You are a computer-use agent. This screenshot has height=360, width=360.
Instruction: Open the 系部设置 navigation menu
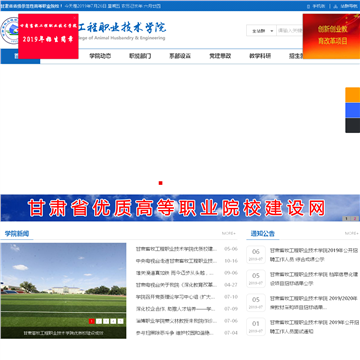[x=180, y=56]
